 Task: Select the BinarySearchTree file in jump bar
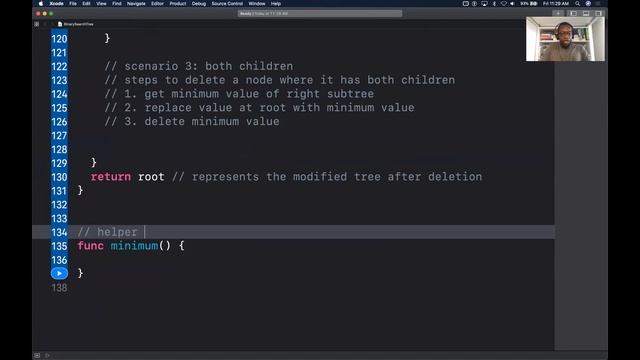(76, 24)
